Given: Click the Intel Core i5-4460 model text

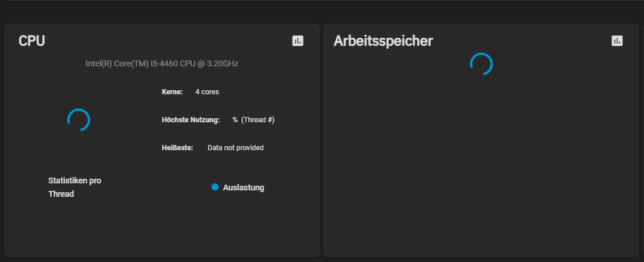Looking at the screenshot, I should click(x=162, y=63).
